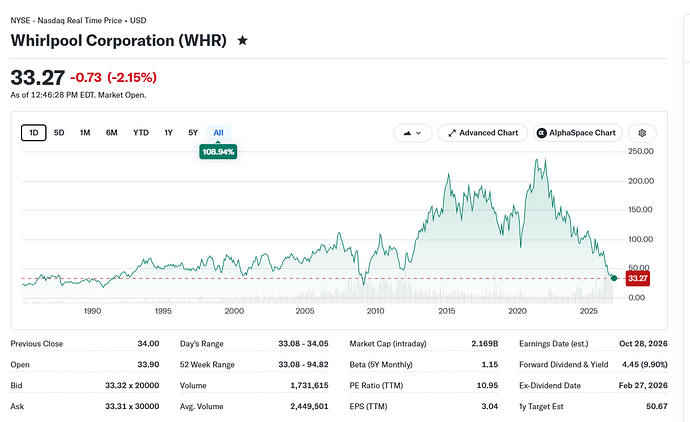Select the 1D range tab

tap(34, 133)
